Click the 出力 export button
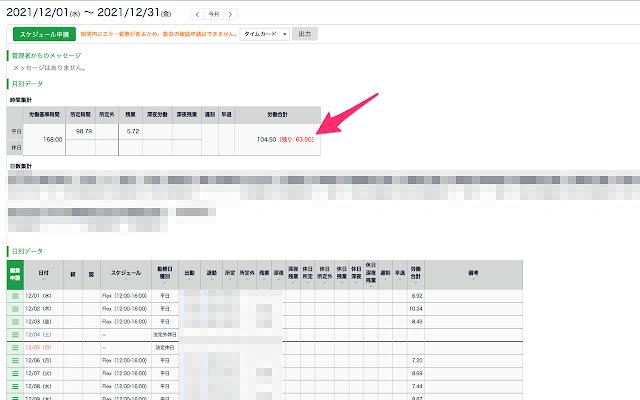This screenshot has height=400, width=640. pos(304,34)
